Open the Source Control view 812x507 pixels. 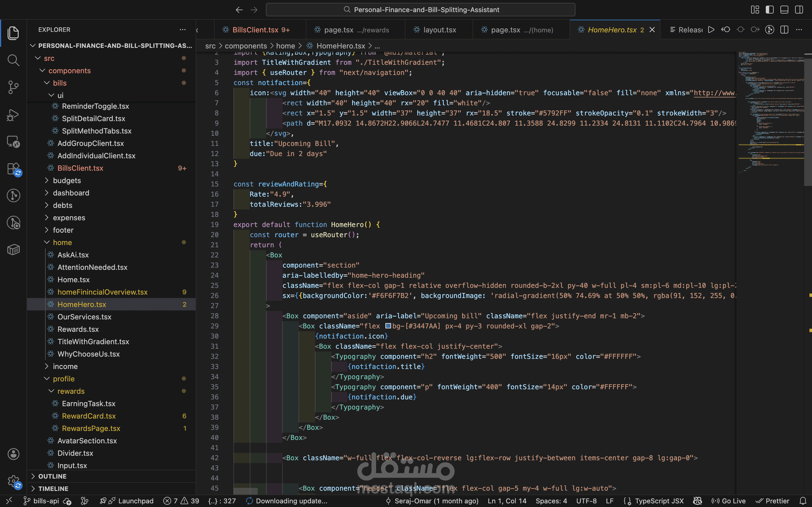pyautogui.click(x=13, y=87)
